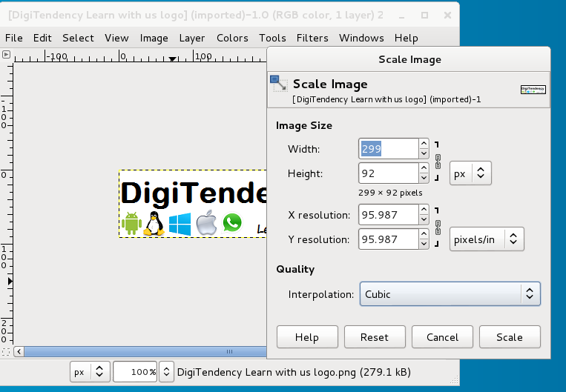Open the Layer menu
Screen dimensions: 566x392
[191, 38]
